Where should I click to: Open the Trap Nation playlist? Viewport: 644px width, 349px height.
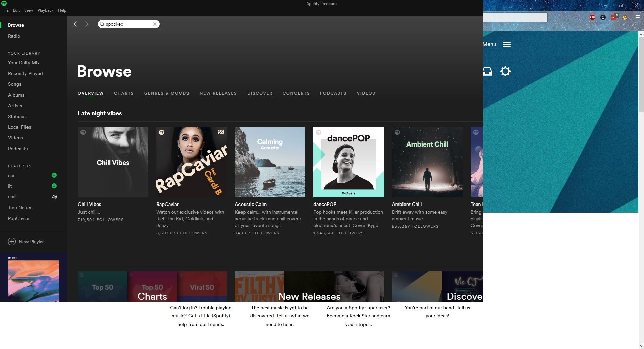(20, 208)
